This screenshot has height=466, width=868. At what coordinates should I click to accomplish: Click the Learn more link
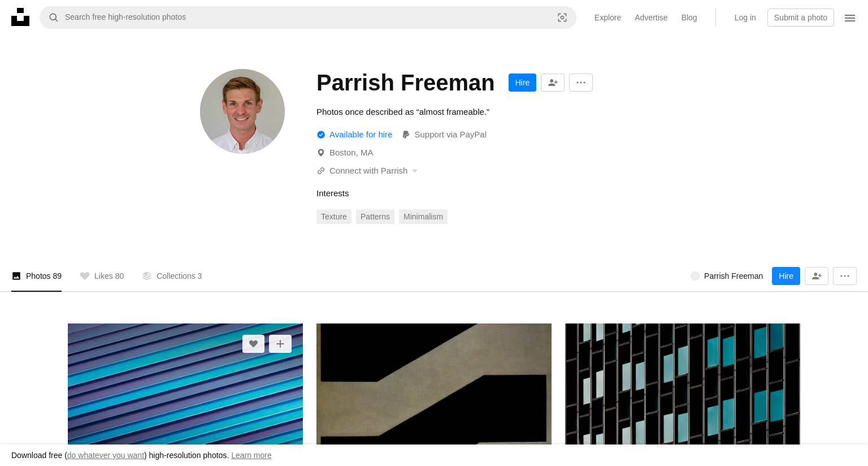(251, 455)
